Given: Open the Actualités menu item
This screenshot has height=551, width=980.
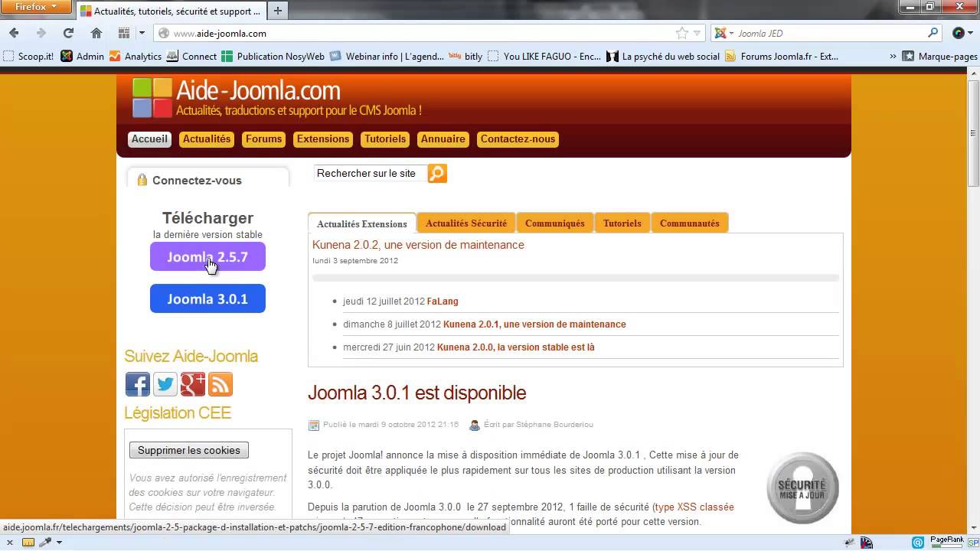Looking at the screenshot, I should coord(207,139).
